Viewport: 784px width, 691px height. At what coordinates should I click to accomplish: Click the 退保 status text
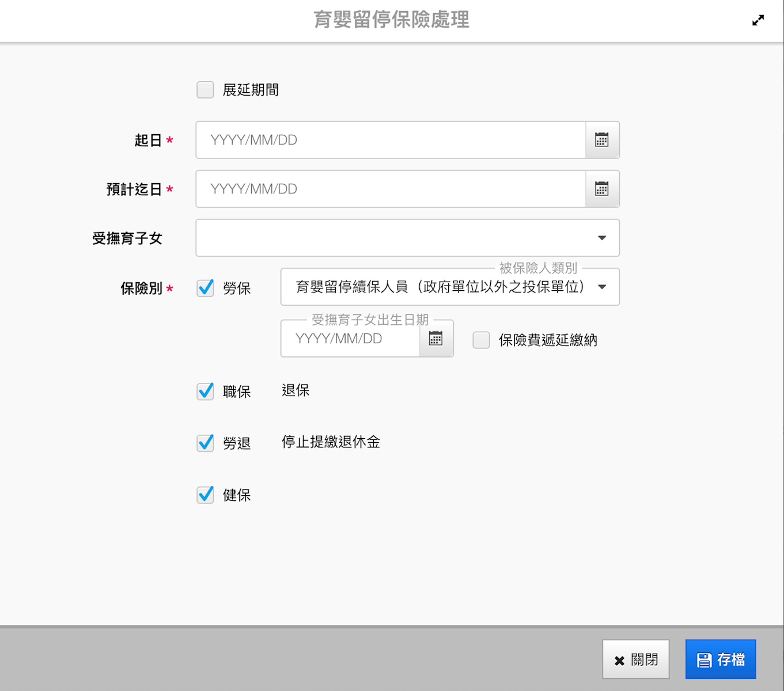point(296,390)
